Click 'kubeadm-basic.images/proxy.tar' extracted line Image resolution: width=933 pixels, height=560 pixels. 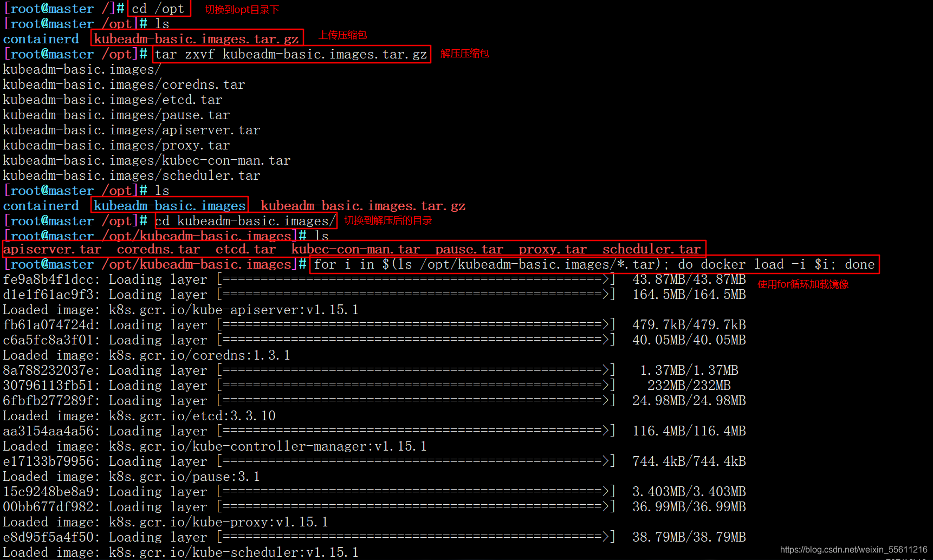[x=116, y=145]
